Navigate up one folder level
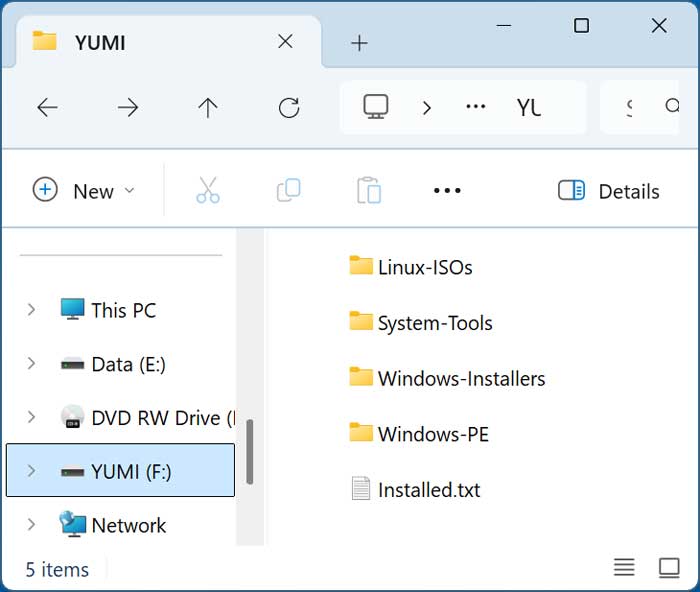Image resolution: width=700 pixels, height=592 pixels. [x=208, y=108]
